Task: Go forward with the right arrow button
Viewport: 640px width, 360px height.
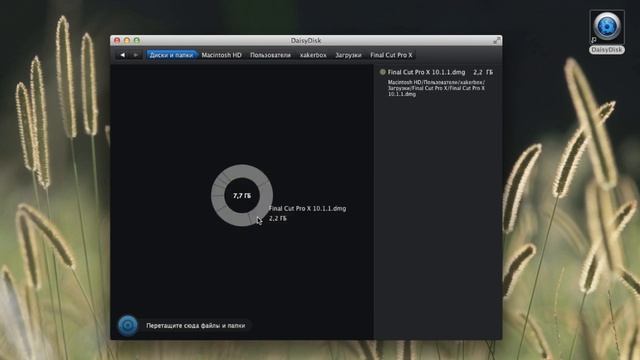Action: [136, 55]
